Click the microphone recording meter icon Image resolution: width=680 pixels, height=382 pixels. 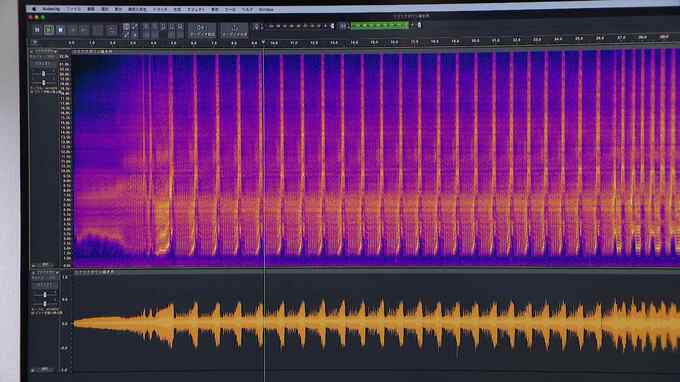(257, 26)
